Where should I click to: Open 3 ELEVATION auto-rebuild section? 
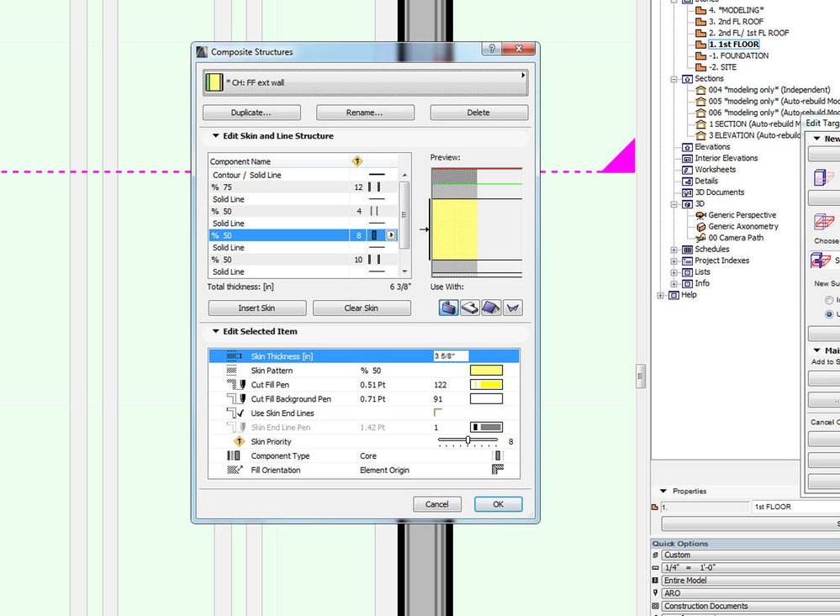click(x=754, y=135)
